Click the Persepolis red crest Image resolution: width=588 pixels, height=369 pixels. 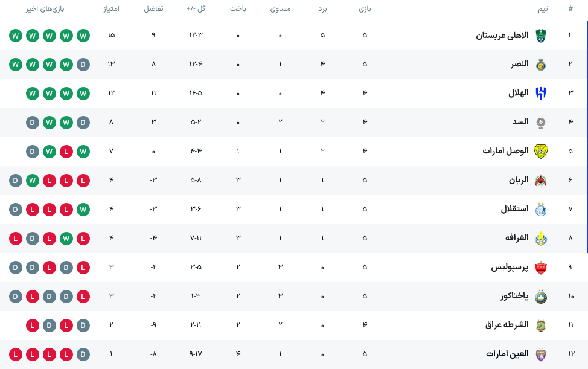[541, 268]
